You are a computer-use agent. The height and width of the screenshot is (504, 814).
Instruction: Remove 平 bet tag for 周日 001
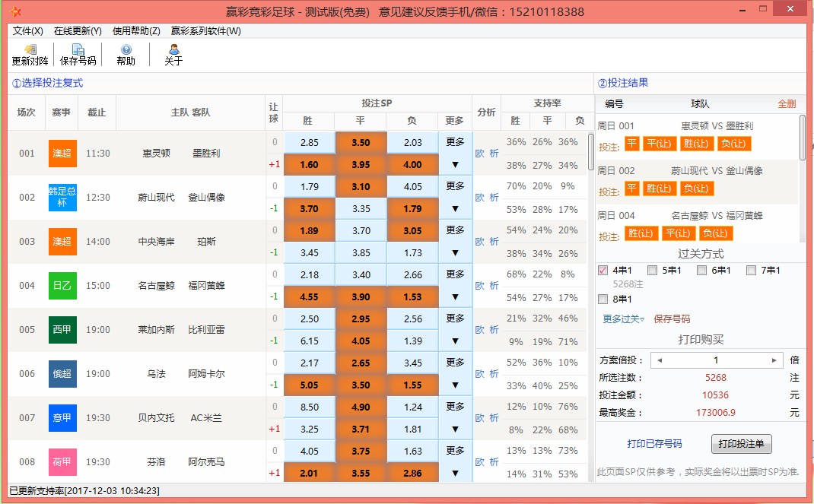click(631, 144)
